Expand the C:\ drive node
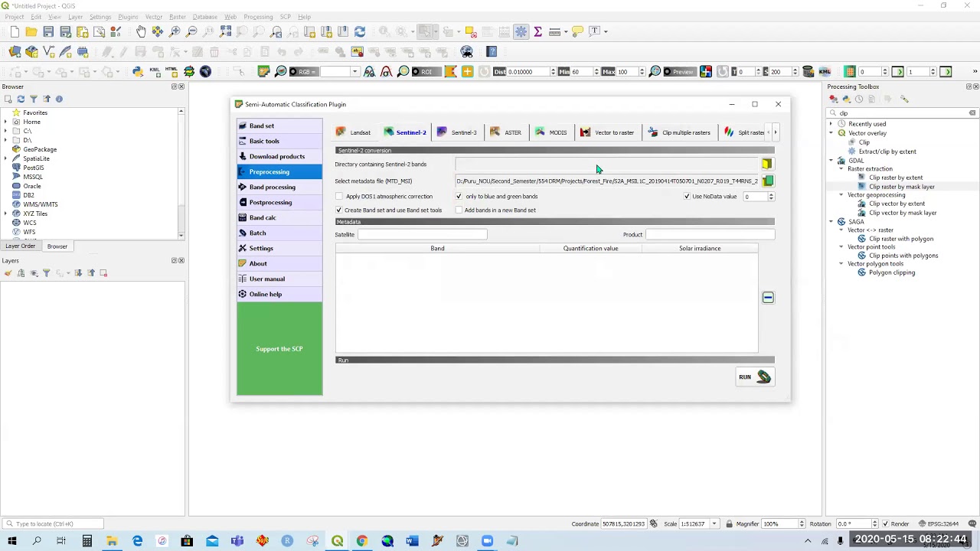 (6, 131)
